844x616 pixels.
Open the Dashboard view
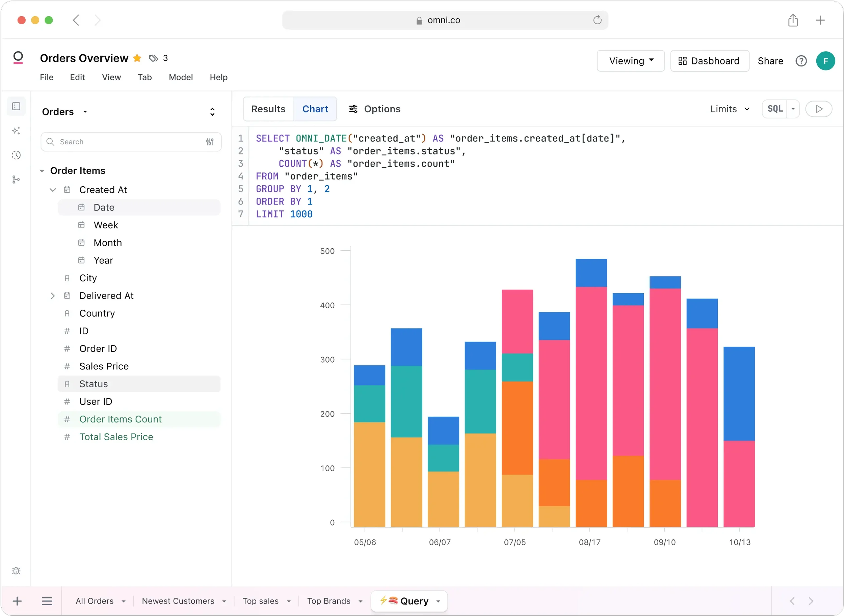pos(709,61)
